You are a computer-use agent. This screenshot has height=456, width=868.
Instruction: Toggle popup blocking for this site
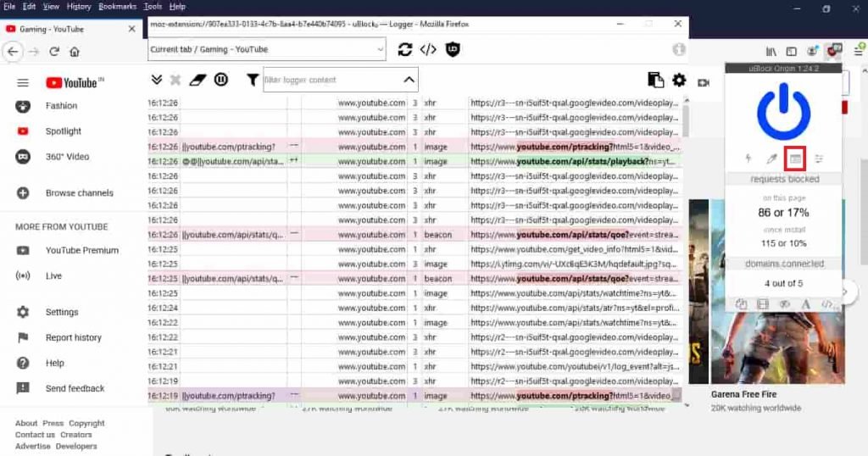(x=741, y=303)
